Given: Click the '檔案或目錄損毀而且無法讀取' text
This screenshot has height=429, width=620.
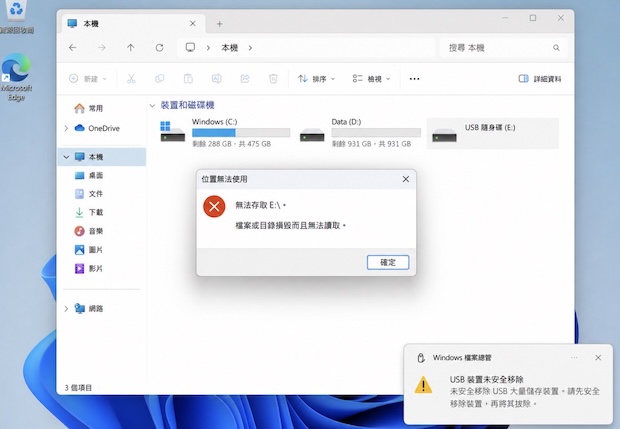Looking at the screenshot, I should (x=291, y=225).
